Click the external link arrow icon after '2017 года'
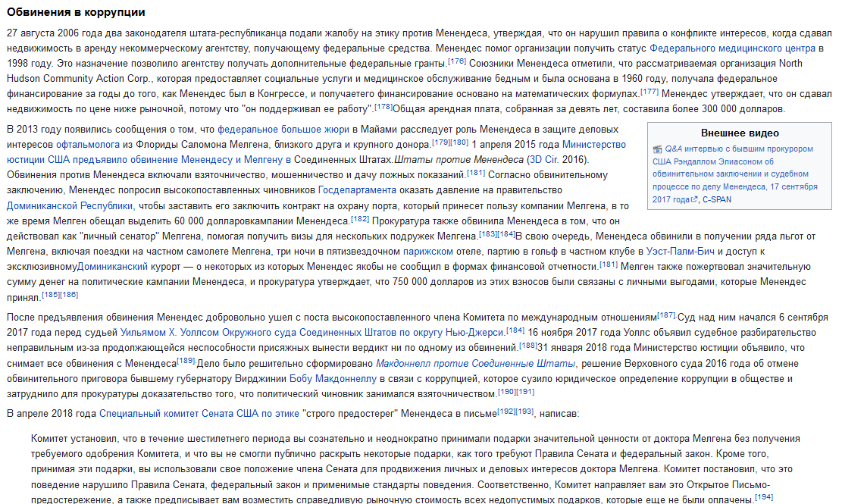The height and width of the screenshot is (504, 842). [x=693, y=199]
